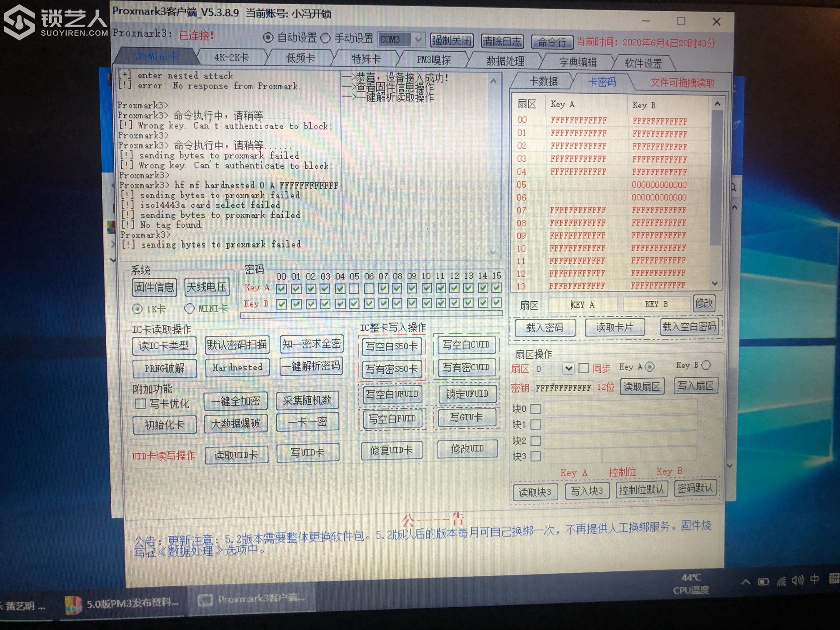Viewport: 840px width, 630px height.
Task: Click the 大数据爆破 button
Action: (236, 424)
